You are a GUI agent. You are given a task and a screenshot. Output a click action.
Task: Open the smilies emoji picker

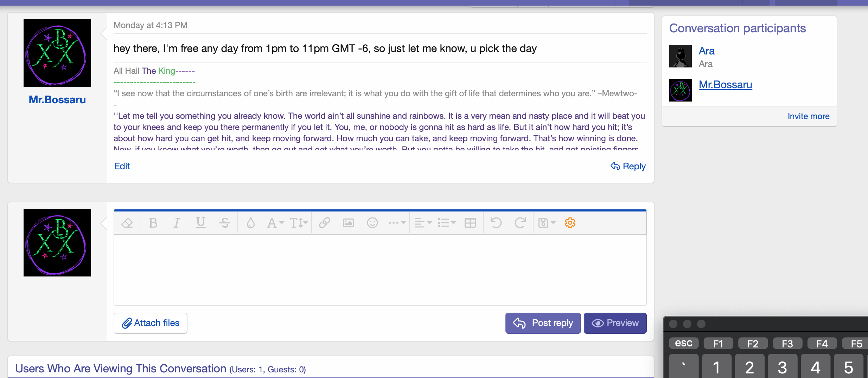372,223
